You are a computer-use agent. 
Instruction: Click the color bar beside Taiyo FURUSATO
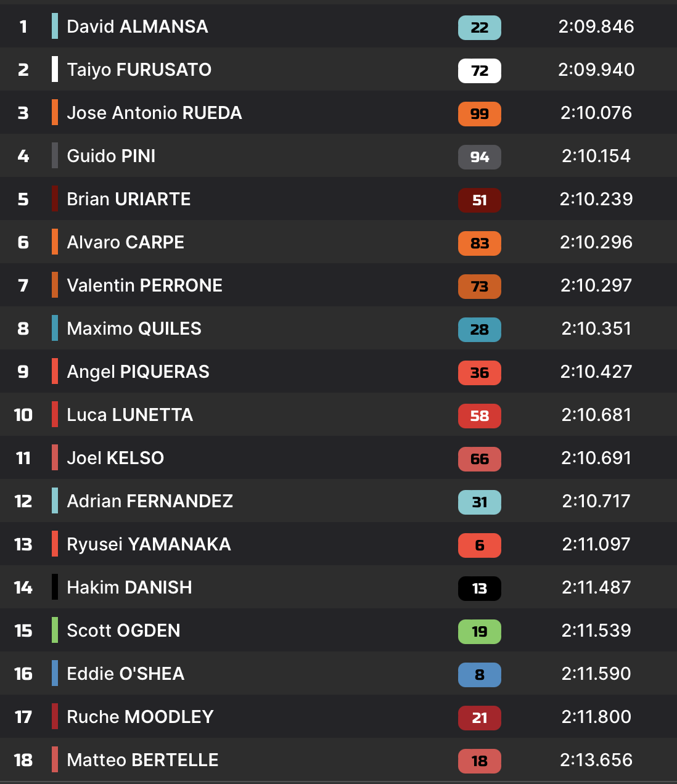pos(55,69)
